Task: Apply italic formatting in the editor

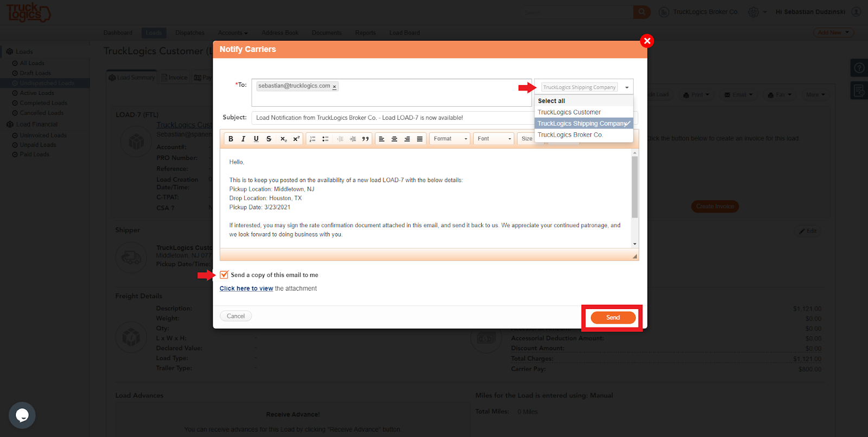Action: coord(244,139)
